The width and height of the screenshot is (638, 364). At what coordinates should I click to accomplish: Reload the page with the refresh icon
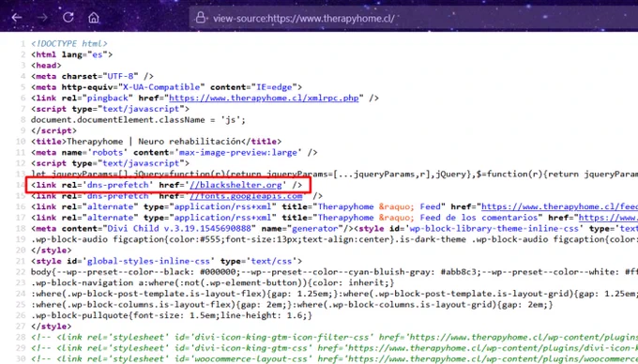click(x=68, y=17)
